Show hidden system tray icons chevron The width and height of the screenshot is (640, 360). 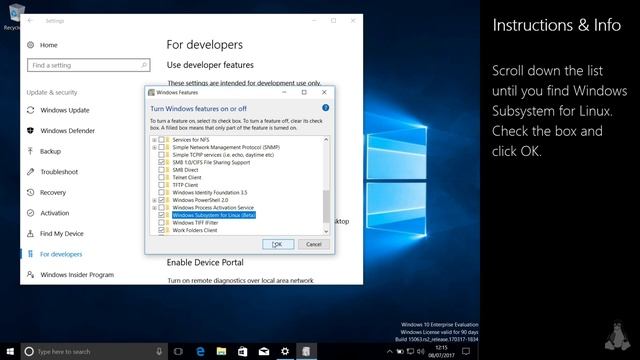[x=389, y=351]
